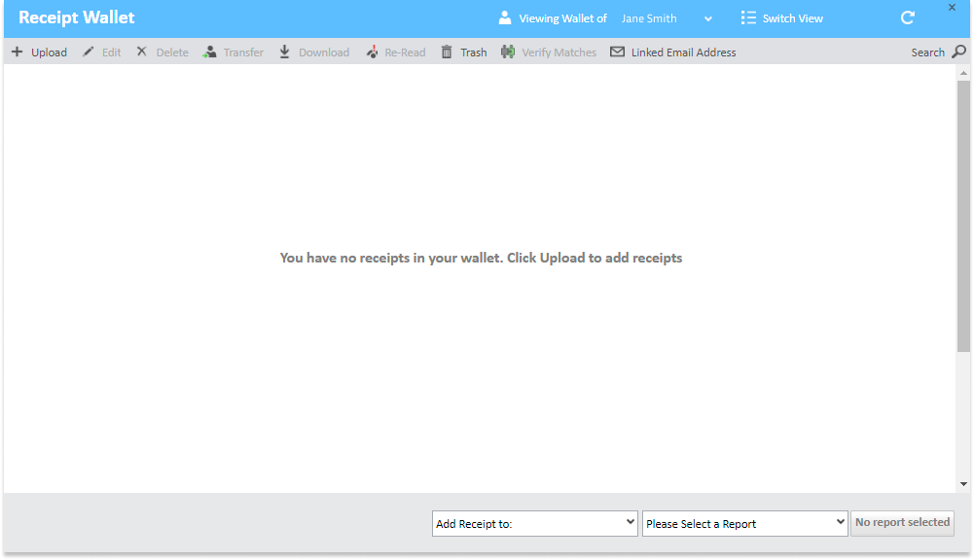This screenshot has height=560, width=974.
Task: Click the Transfer receipt icon
Action: [x=209, y=52]
